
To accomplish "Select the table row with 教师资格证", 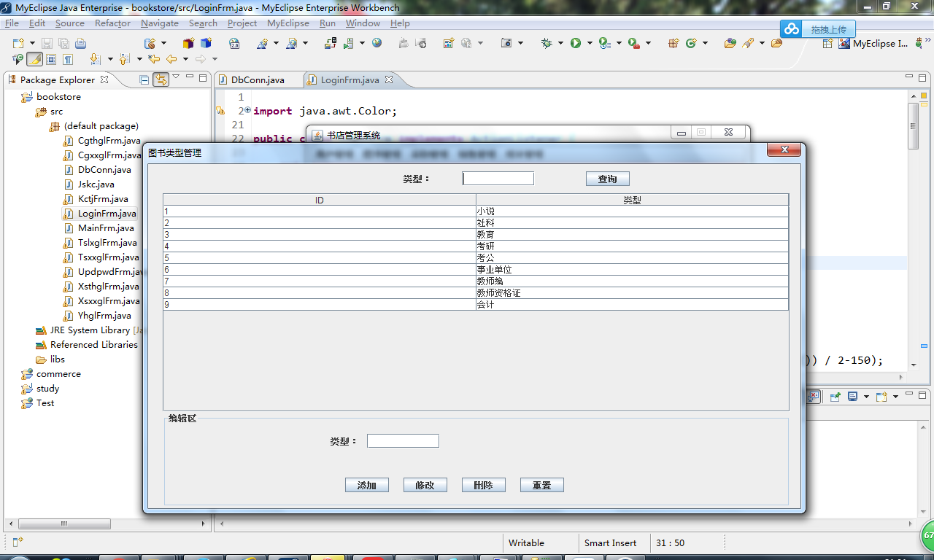I will (476, 293).
